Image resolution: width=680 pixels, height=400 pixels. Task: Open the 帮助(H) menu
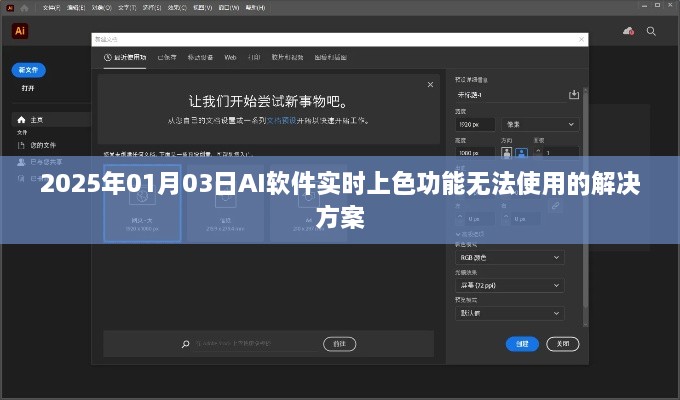[x=255, y=8]
